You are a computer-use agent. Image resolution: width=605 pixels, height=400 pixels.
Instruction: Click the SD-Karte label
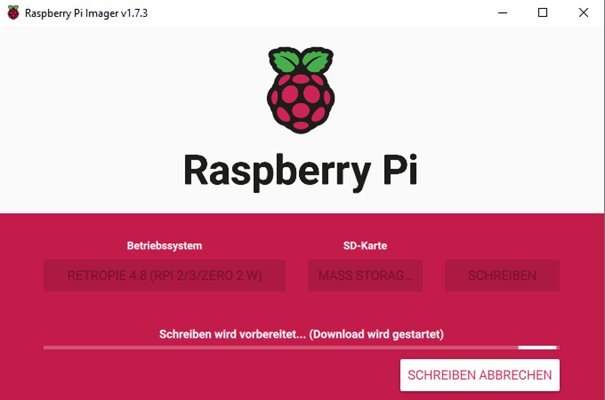pos(365,246)
